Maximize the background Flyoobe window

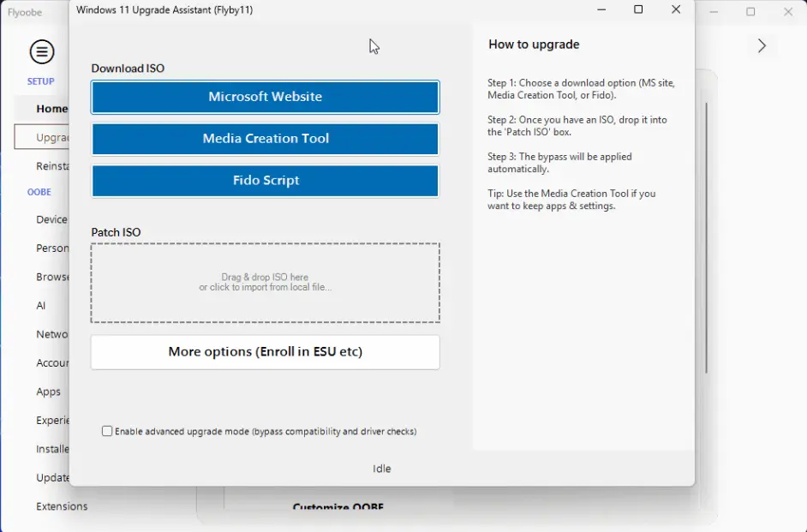point(750,12)
